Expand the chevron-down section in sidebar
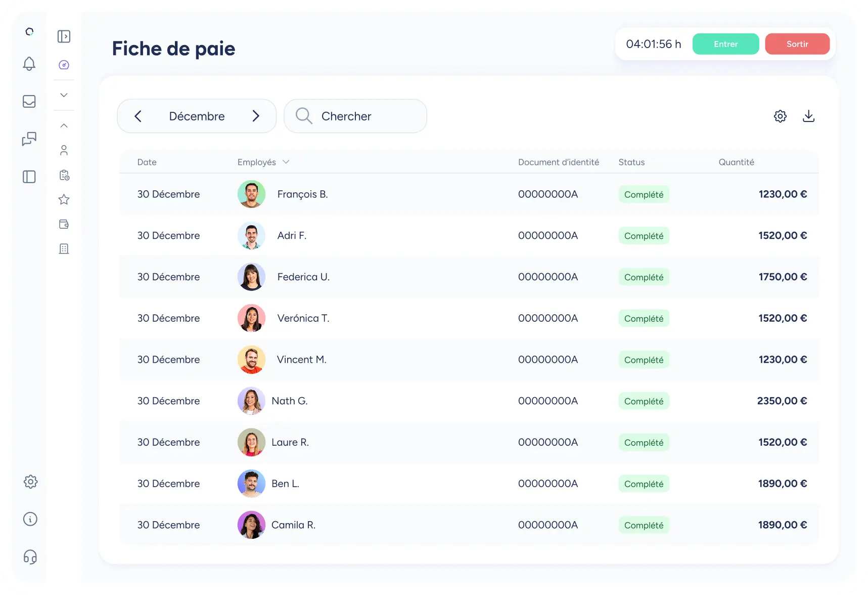Viewport: 868px width, 595px height. 64,95
